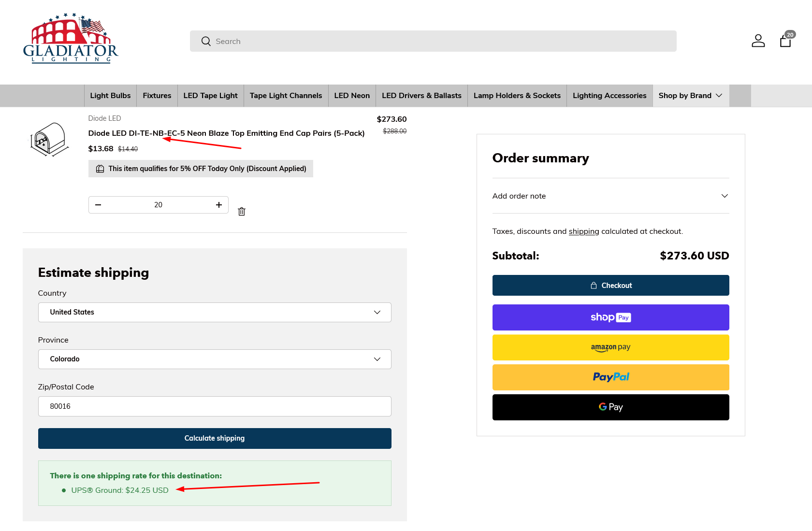812x531 pixels.
Task: Pay with PayPal button
Action: click(x=610, y=377)
